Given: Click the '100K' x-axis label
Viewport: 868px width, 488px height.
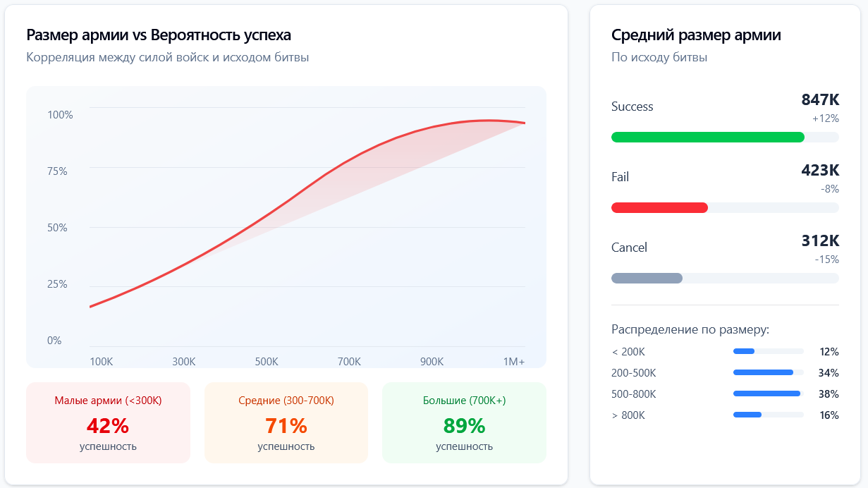Looking at the screenshot, I should 102,362.
